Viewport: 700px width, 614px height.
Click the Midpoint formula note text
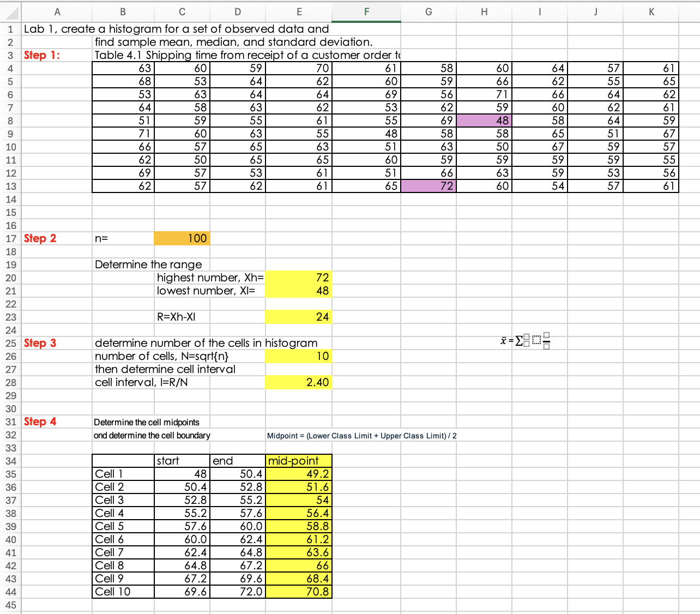pos(362,436)
